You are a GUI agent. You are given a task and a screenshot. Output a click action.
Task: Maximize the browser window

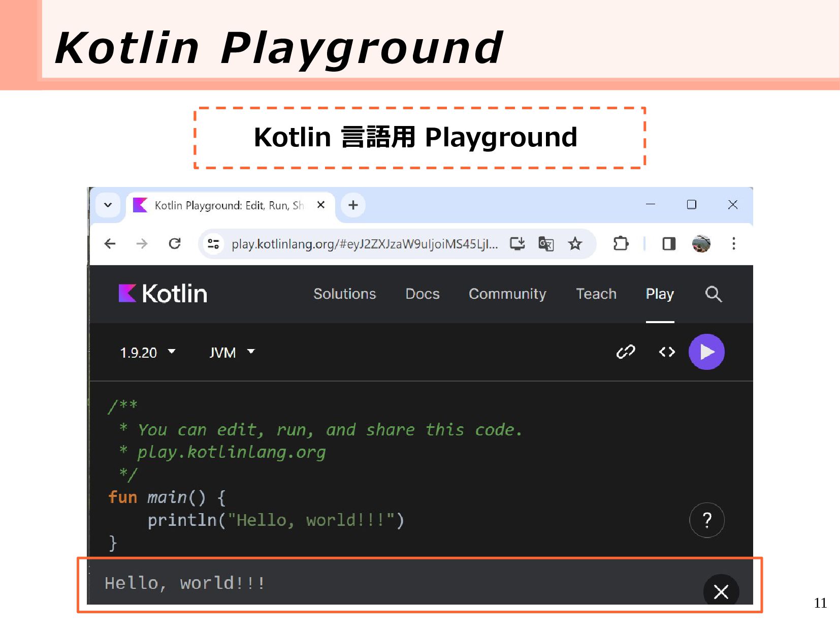pos(691,204)
